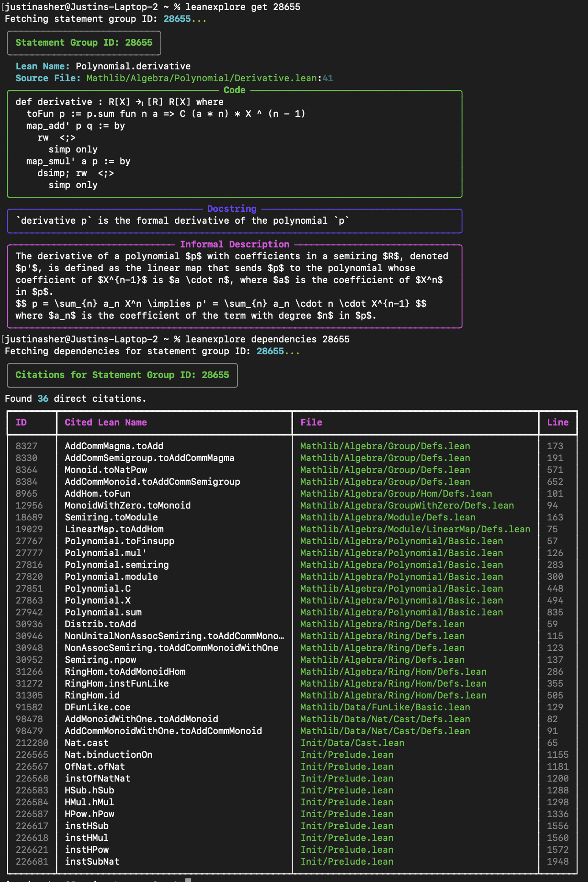The width and height of the screenshot is (588, 882).
Task: Click the 'Code' panel title
Action: click(235, 90)
